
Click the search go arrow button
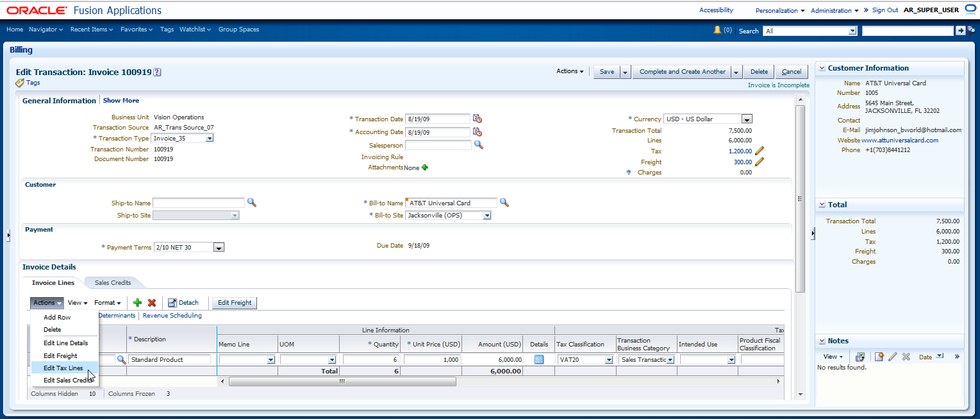point(960,31)
